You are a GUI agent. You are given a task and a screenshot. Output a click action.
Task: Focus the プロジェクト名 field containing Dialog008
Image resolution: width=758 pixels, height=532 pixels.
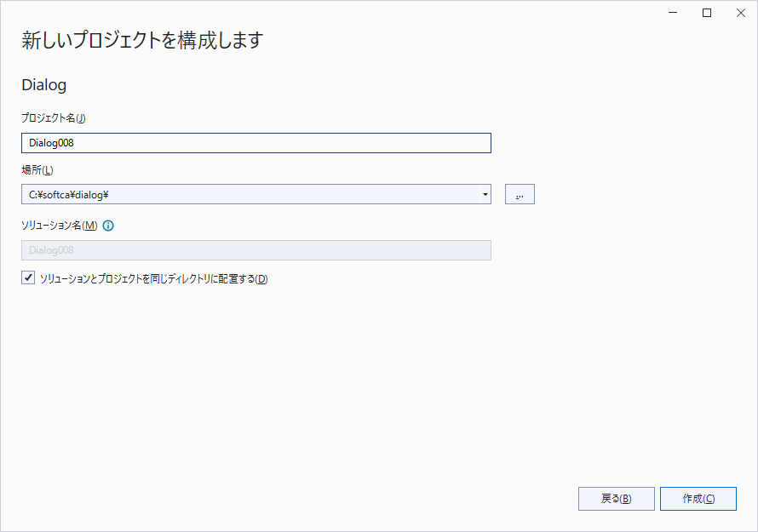[x=256, y=143]
